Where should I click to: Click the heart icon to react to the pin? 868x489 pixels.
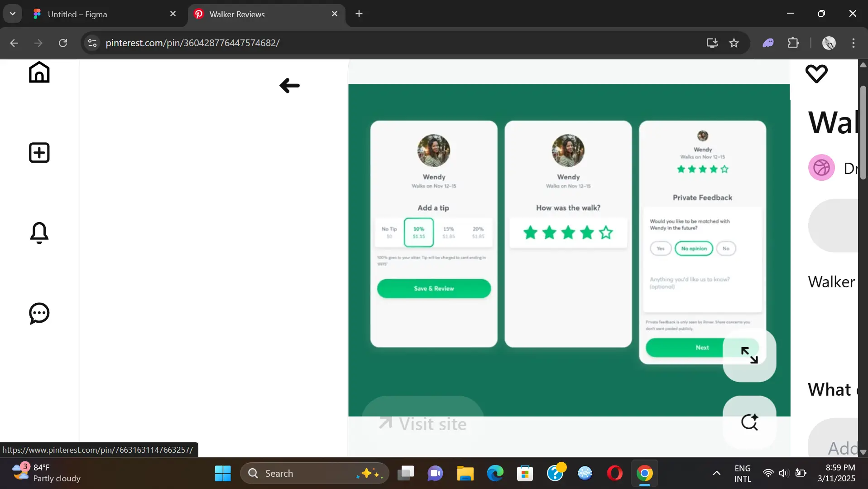(x=816, y=73)
